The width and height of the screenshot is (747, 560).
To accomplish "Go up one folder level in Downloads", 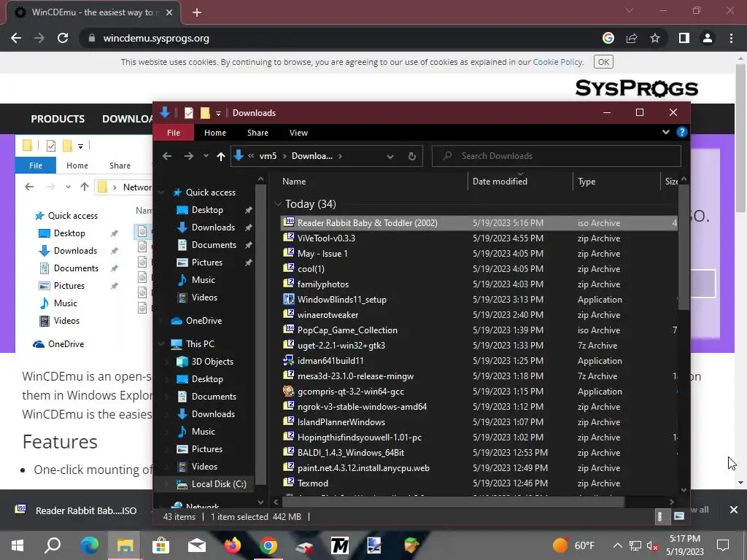I will click(x=220, y=156).
